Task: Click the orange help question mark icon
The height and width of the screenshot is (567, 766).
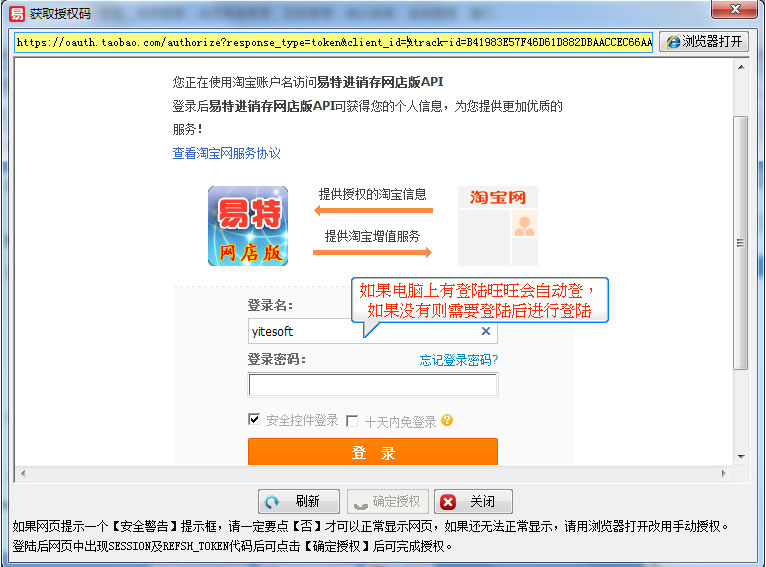Action: [447, 421]
